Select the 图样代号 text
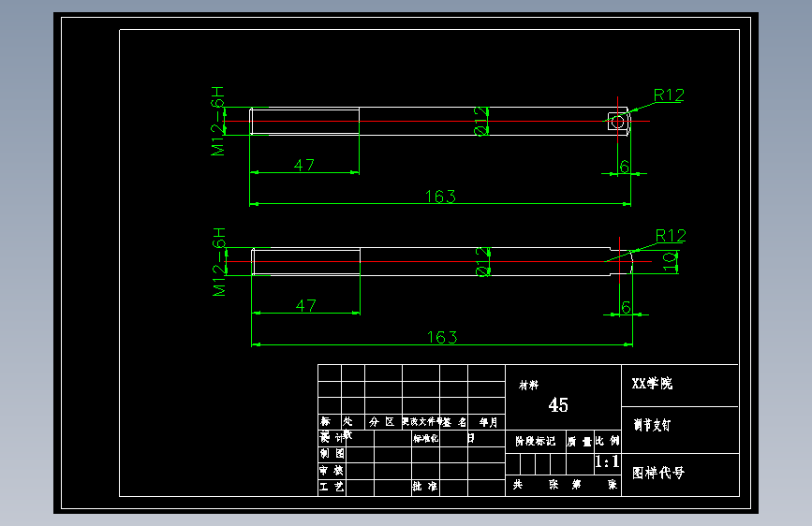The height and width of the screenshot is (526, 812). (x=658, y=473)
